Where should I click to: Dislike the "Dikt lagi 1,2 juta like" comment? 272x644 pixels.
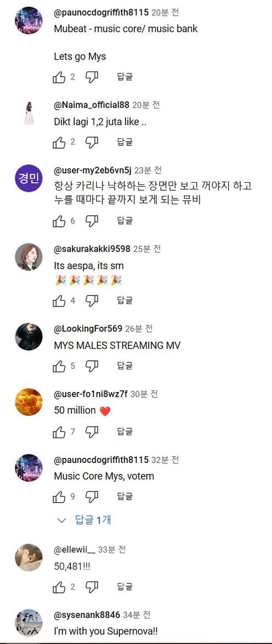tap(92, 142)
